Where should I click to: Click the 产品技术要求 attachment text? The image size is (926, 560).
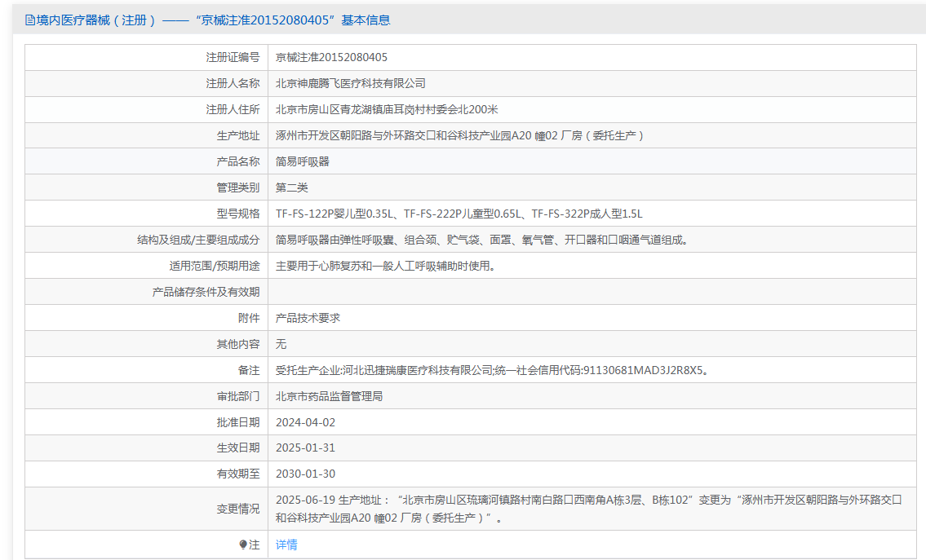[308, 317]
